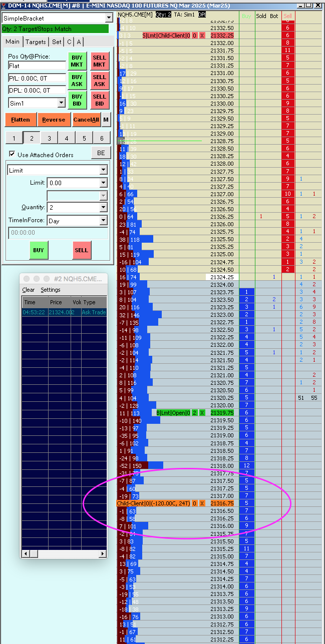Open the Quantity dropdown showing 2
This screenshot has height=644, width=325.
click(103, 208)
